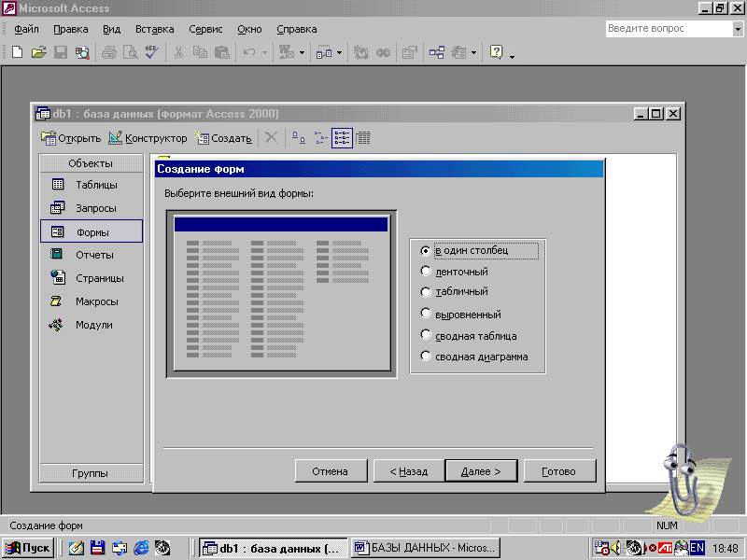
Task: Switch to Small Icons view
Action: pos(320,138)
